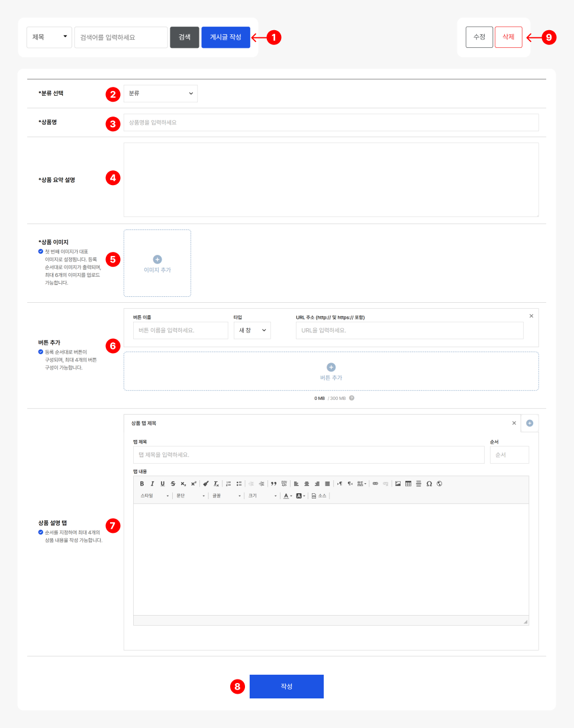
Task: Insert a table in the editor
Action: (x=408, y=484)
